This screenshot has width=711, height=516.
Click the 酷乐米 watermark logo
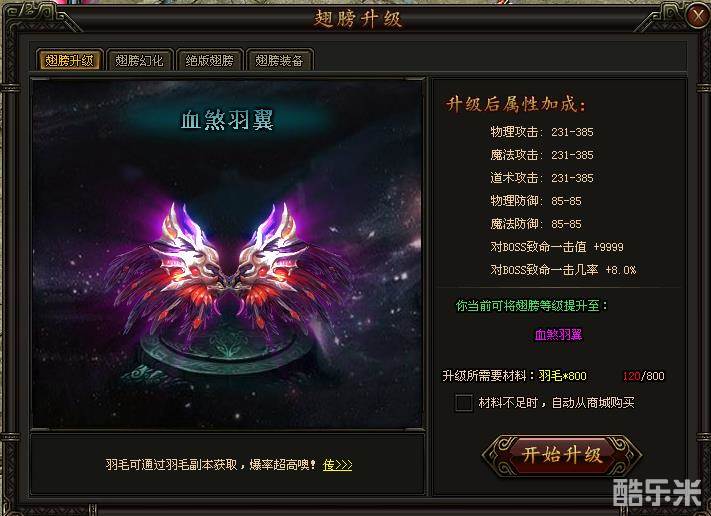[x=657, y=492]
